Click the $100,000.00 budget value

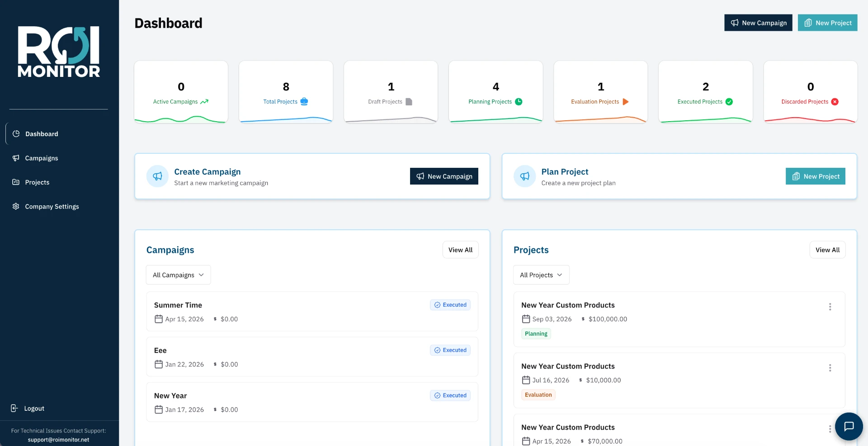coord(608,319)
